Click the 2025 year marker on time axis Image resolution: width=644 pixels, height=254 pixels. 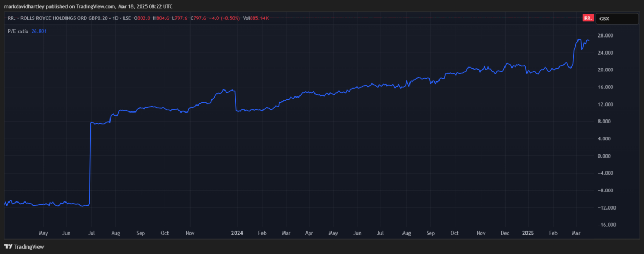(529, 234)
